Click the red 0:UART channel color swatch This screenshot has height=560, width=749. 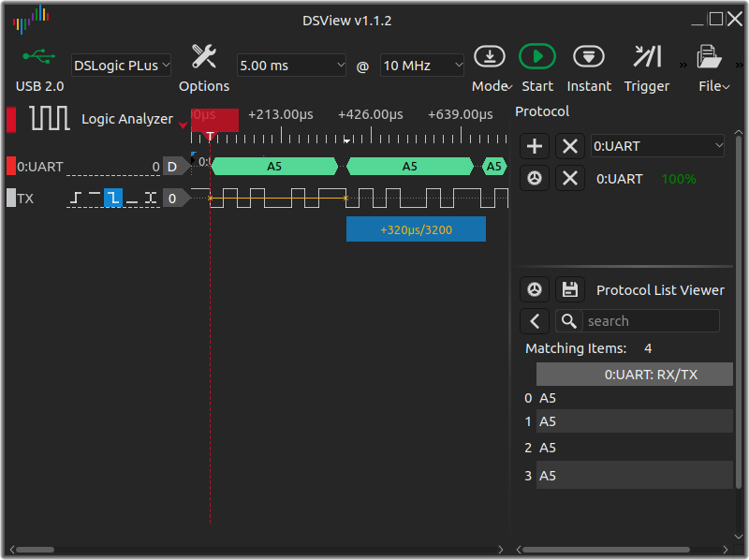[11, 167]
